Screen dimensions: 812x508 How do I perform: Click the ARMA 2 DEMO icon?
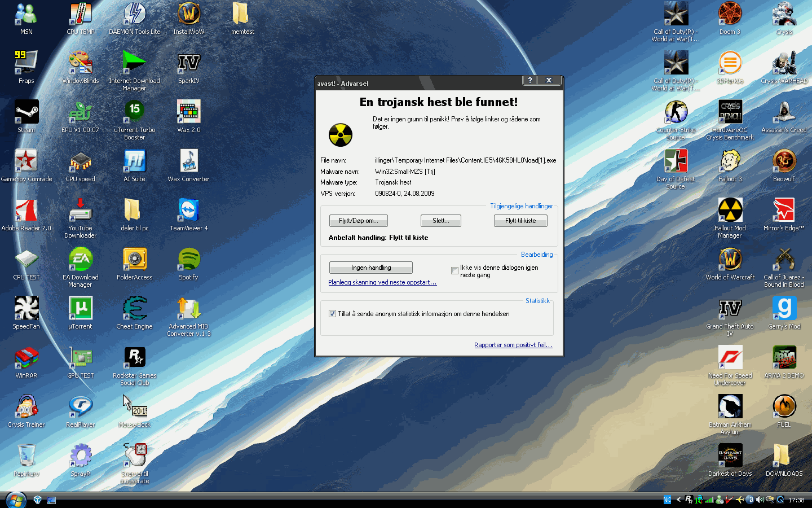784,362
